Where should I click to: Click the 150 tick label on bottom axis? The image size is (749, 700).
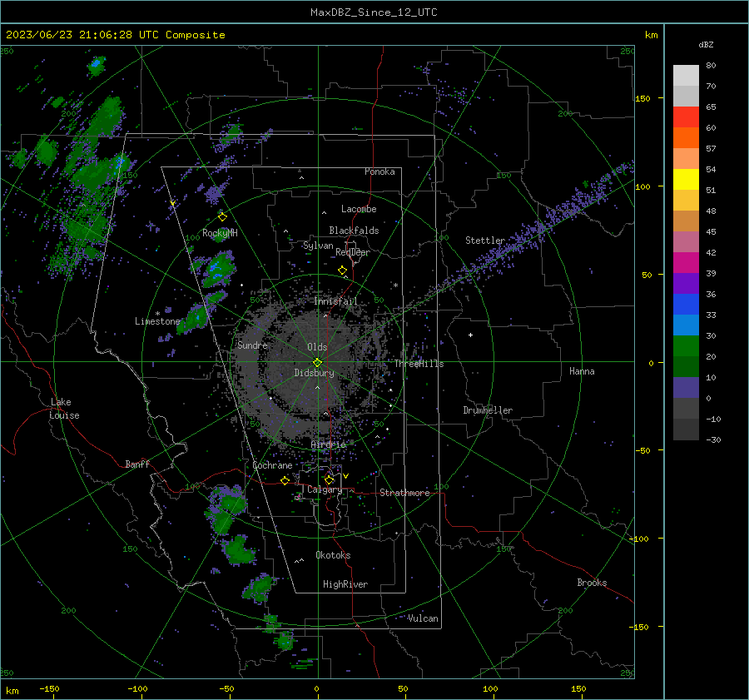pyautogui.click(x=578, y=688)
